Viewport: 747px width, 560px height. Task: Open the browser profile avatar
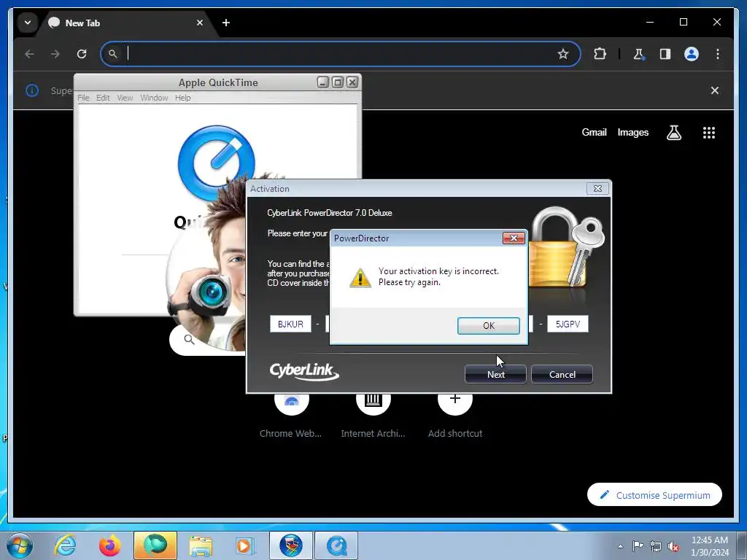pos(692,54)
